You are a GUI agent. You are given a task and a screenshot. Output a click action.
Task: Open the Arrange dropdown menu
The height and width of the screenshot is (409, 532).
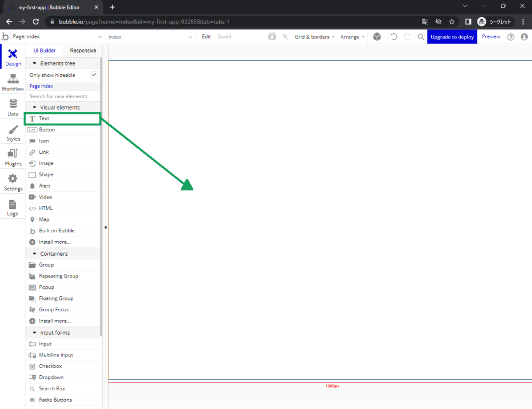coord(352,37)
